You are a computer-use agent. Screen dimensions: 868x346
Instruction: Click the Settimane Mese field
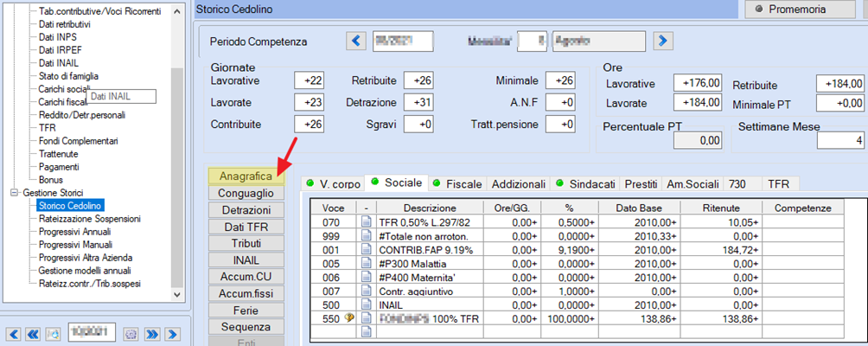tap(841, 141)
